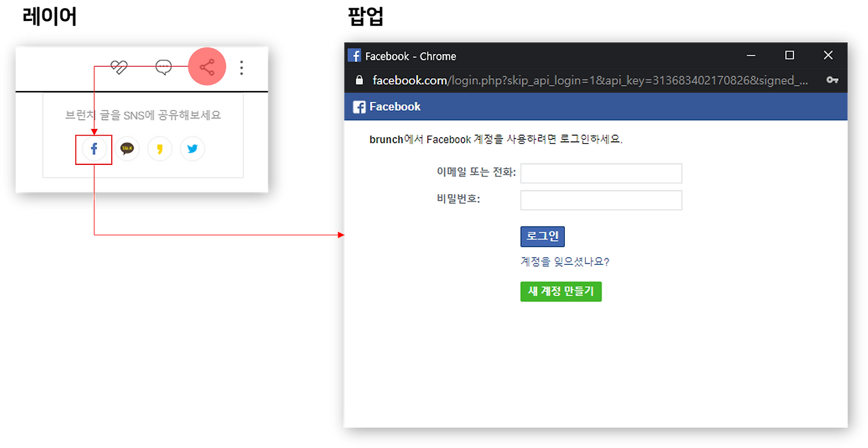The image size is (868, 448).
Task: Open the 계정을 잊으셨나요? link
Action: click(565, 261)
